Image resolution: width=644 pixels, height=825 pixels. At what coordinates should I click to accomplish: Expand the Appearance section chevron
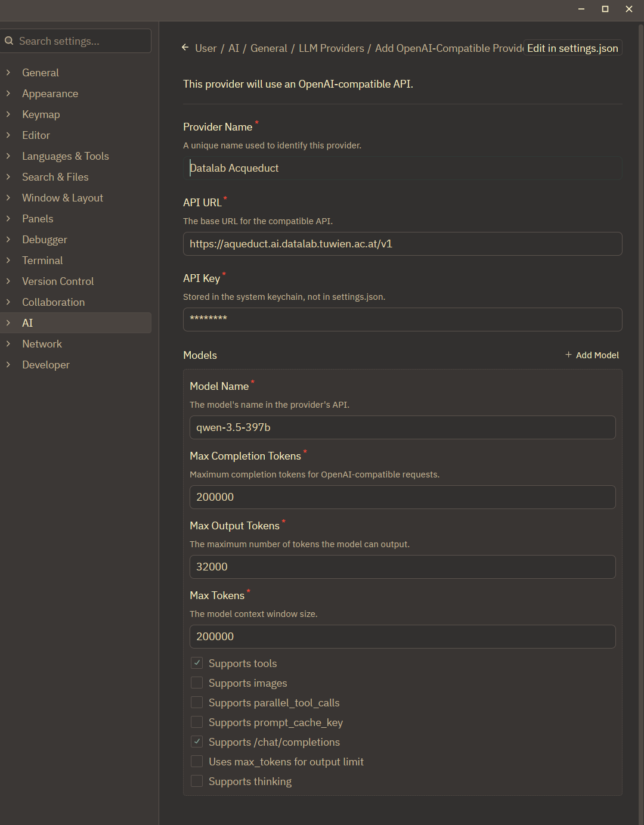(x=8, y=93)
